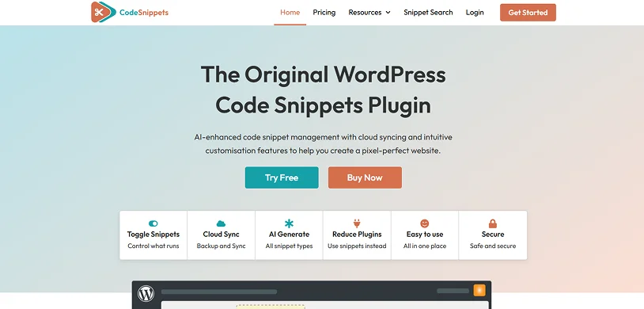Screen dimensions: 644x309
Task: Select the Easy to use heading
Action: pos(425,235)
